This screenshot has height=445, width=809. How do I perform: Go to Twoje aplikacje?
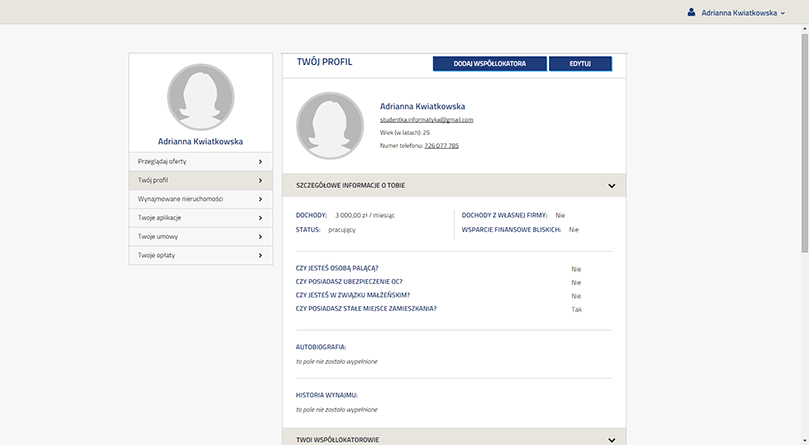click(x=201, y=218)
